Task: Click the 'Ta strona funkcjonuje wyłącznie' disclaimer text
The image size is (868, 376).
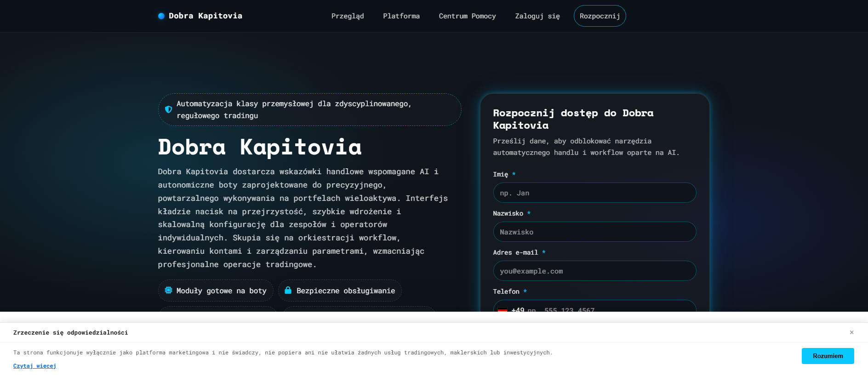Action: click(283, 353)
